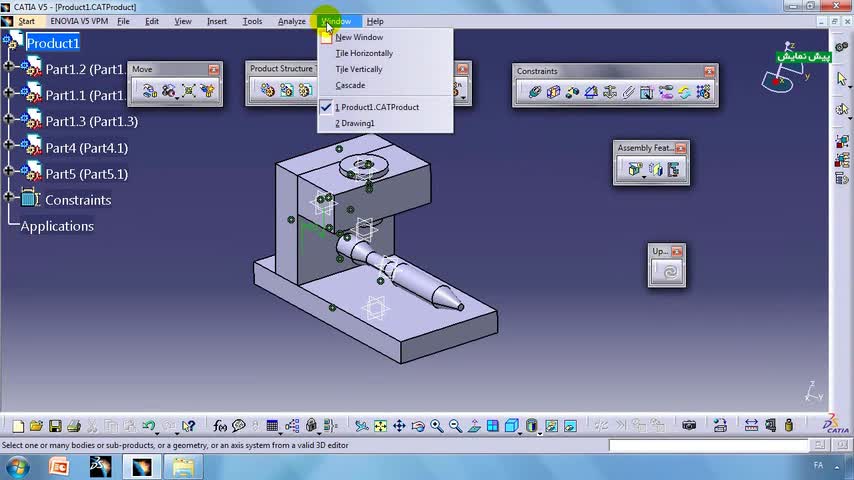Screen dimensions: 854x480
Task: Click the Explode icon in Move toolbar
Action: pyautogui.click(x=188, y=91)
